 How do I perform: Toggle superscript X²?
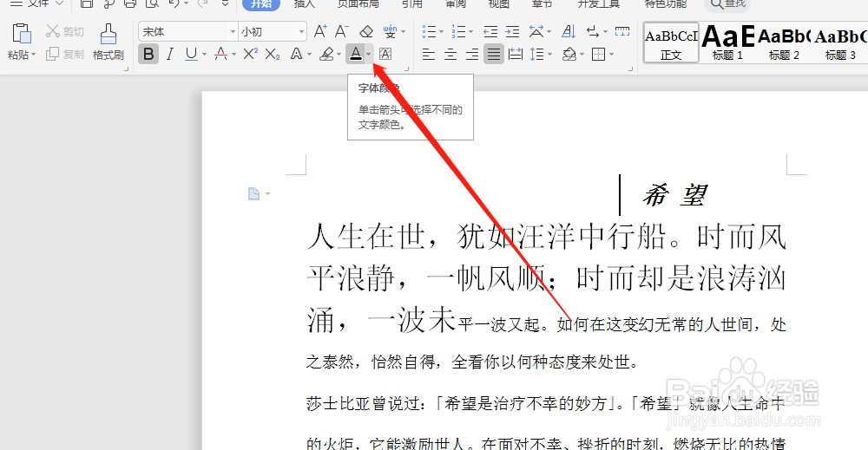pos(250,54)
